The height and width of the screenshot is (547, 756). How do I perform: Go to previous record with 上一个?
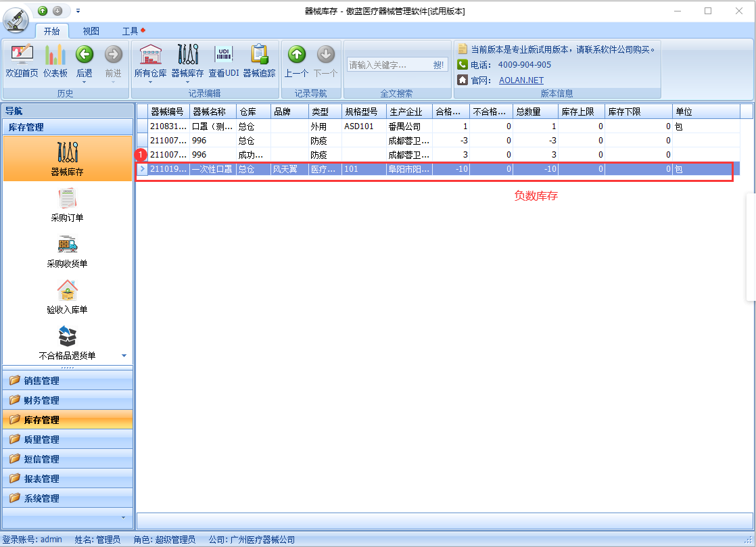[x=297, y=61]
